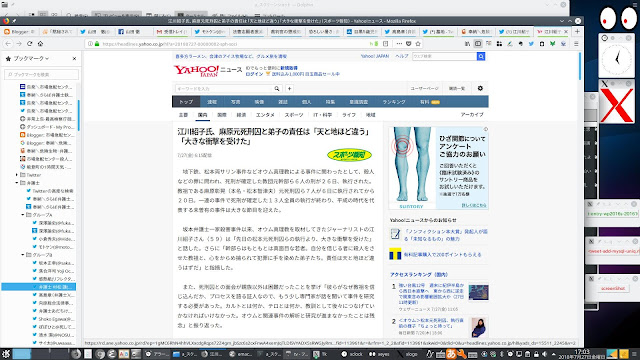This screenshot has width=640, height=360.
Task: Switch to the Gmail inbox tab
Action: click(172, 31)
